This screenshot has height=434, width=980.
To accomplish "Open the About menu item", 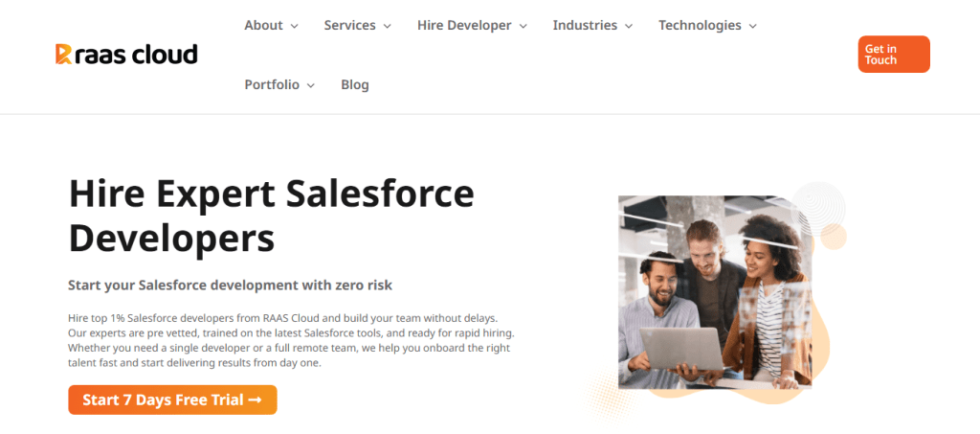I will 263,26.
